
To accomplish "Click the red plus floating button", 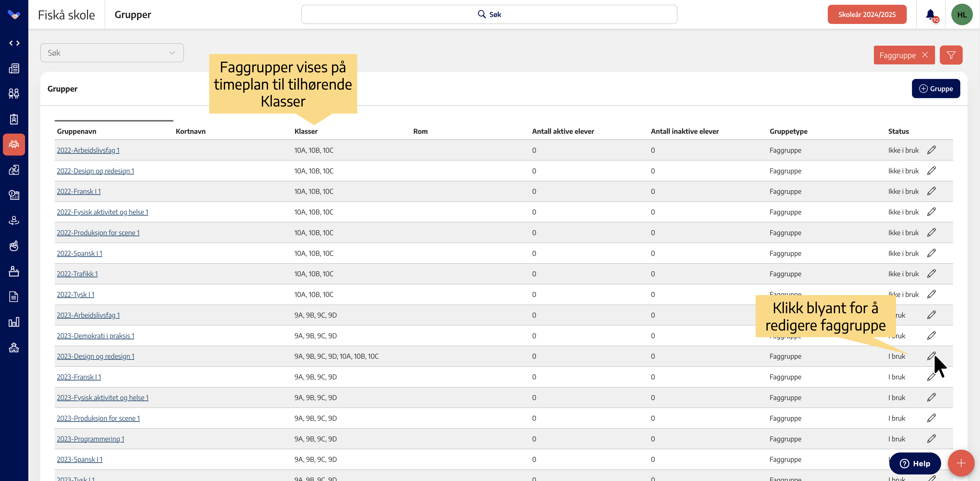I will point(961,463).
